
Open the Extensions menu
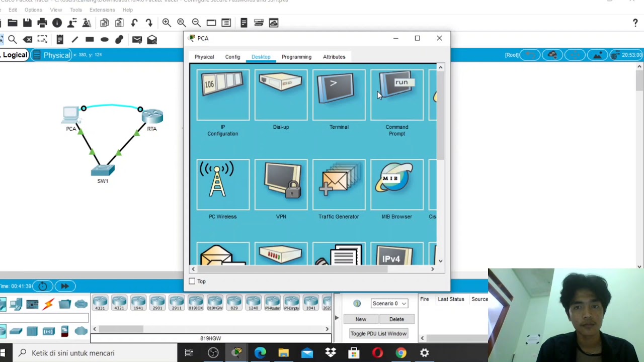(102, 10)
